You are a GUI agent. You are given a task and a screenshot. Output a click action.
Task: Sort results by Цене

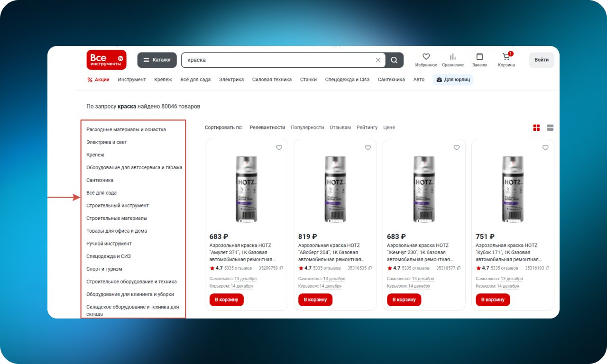point(389,127)
